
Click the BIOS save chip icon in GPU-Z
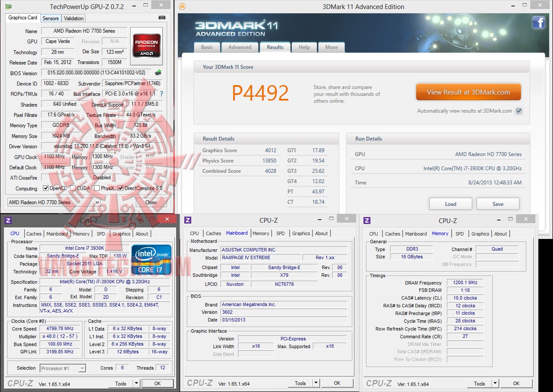coord(159,73)
